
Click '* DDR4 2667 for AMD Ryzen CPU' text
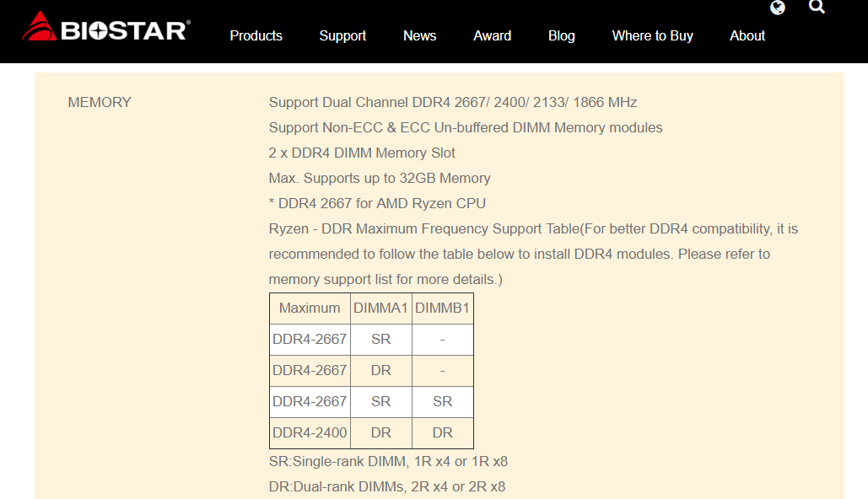377,204
